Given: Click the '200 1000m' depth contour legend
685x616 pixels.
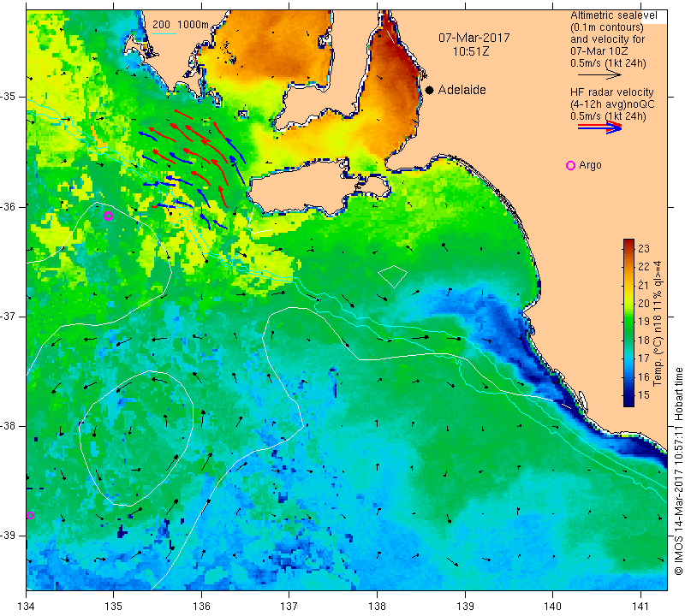Looking at the screenshot, I should (x=181, y=25).
